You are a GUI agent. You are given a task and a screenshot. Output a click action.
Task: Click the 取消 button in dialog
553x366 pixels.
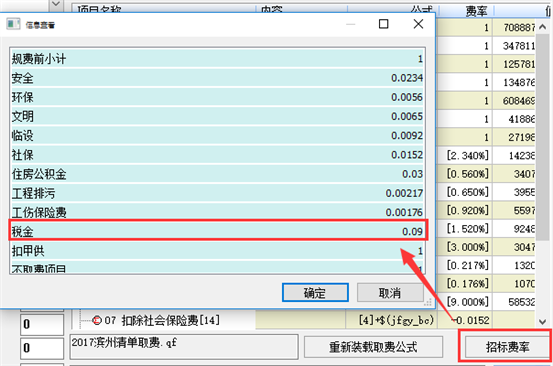click(x=390, y=292)
